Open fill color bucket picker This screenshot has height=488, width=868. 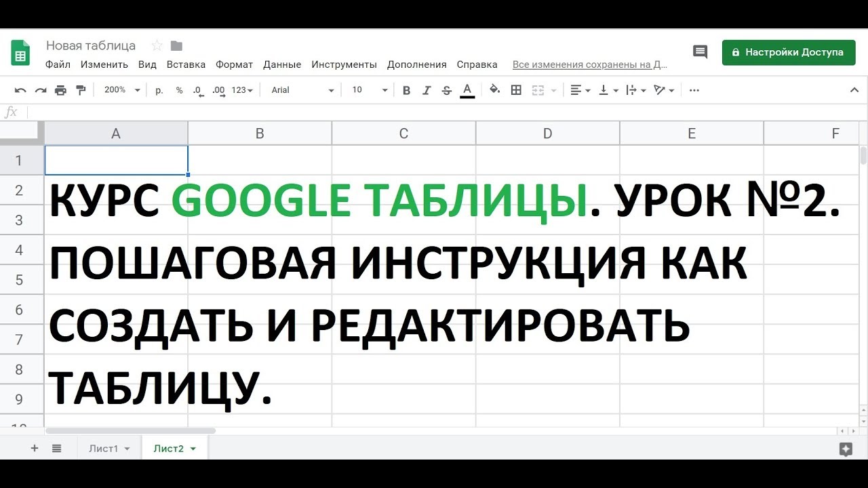click(x=495, y=90)
